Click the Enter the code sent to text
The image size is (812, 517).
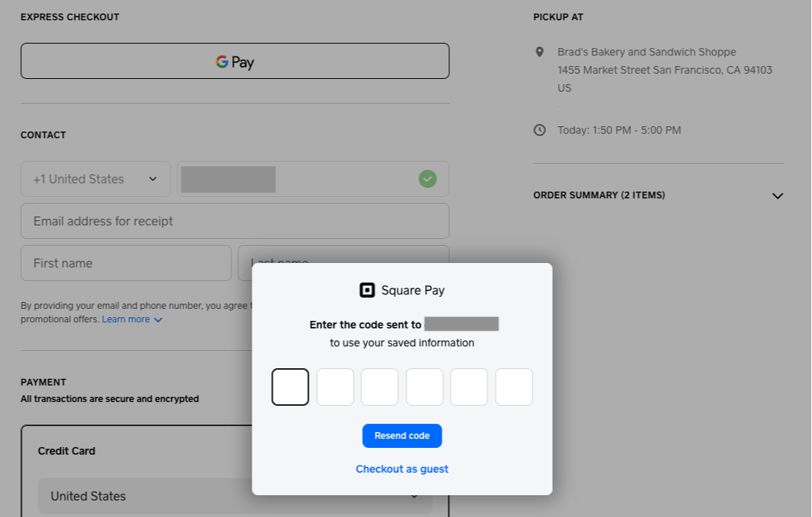[365, 325]
